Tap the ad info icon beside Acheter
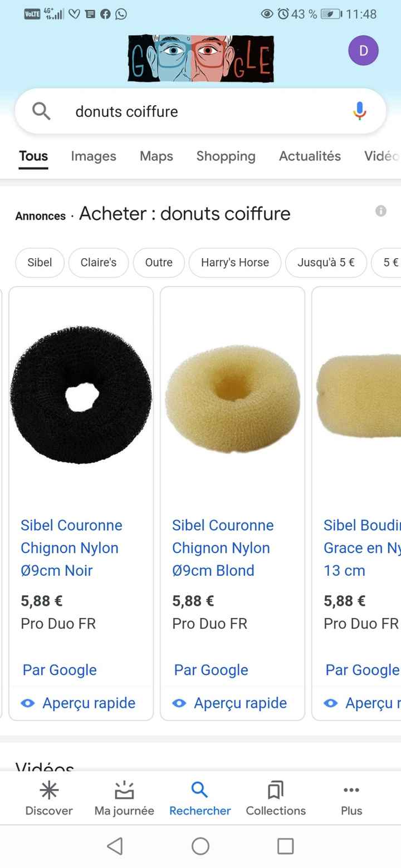401x868 pixels. pyautogui.click(x=381, y=211)
